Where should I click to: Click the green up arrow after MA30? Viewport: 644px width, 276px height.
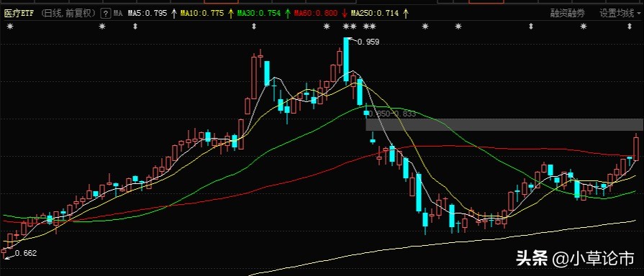[x=288, y=14]
